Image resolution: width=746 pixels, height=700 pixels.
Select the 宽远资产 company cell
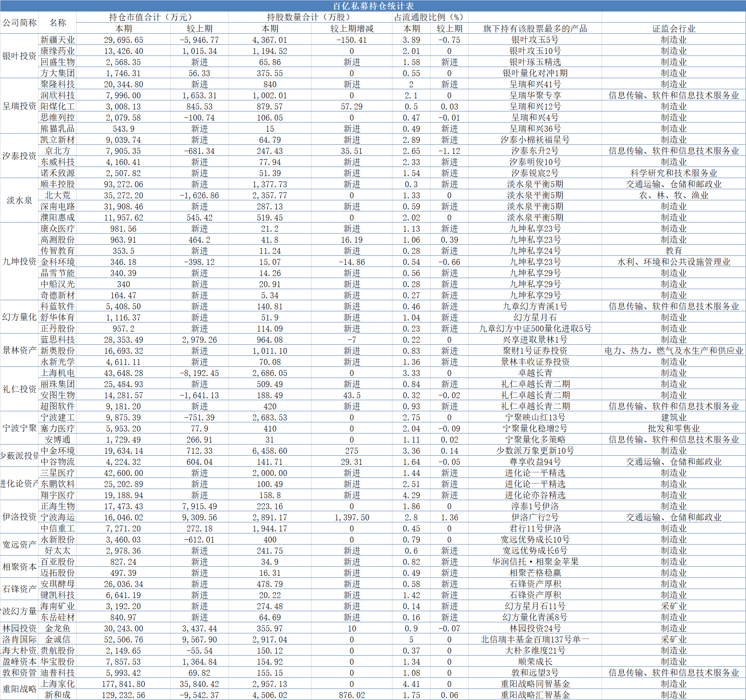(19, 545)
